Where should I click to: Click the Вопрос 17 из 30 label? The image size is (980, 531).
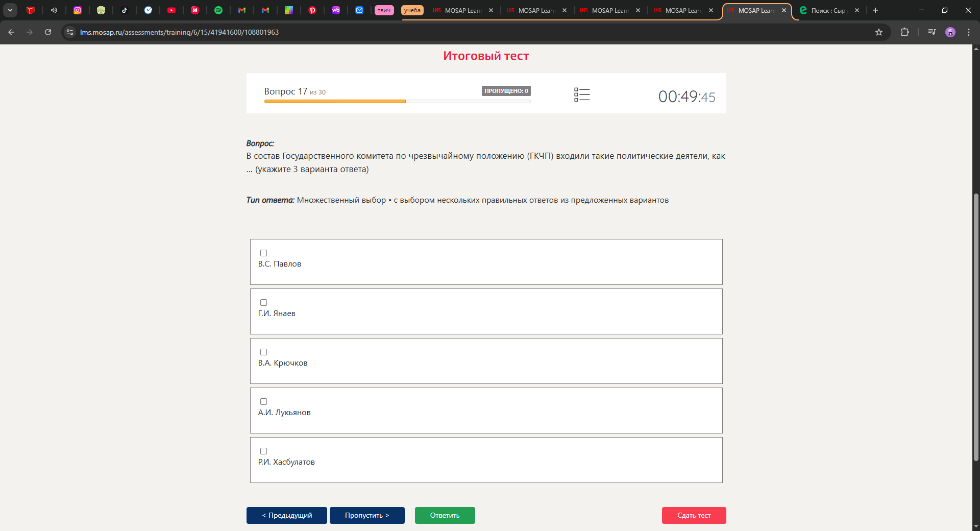pyautogui.click(x=295, y=91)
